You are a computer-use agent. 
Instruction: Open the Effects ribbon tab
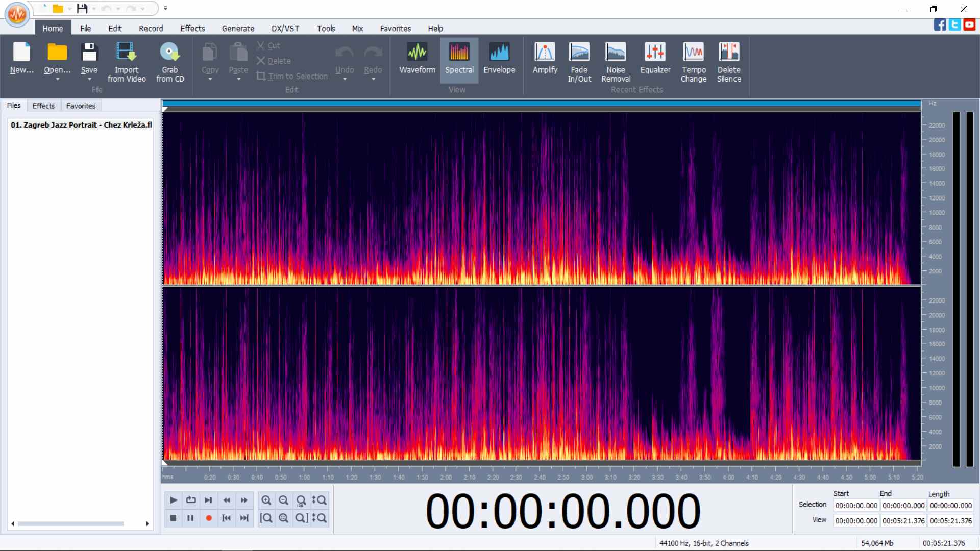192,29
